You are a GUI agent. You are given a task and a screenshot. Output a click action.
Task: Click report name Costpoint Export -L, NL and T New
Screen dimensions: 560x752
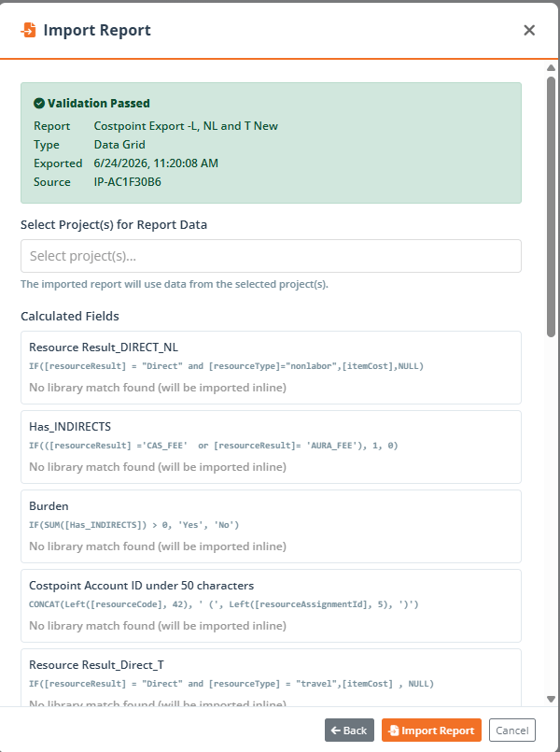pos(186,126)
